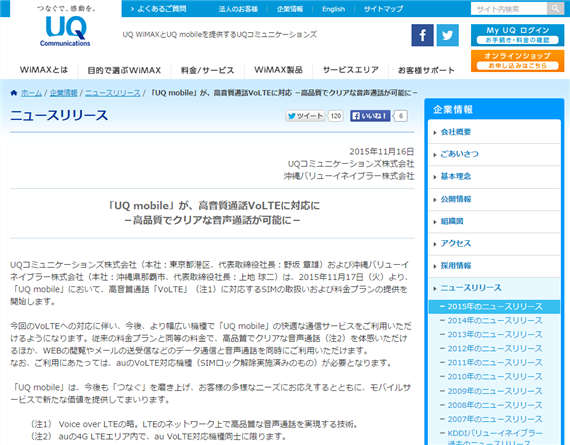Open the サービスエリア menu
The height and width of the screenshot is (445, 570).
(351, 70)
